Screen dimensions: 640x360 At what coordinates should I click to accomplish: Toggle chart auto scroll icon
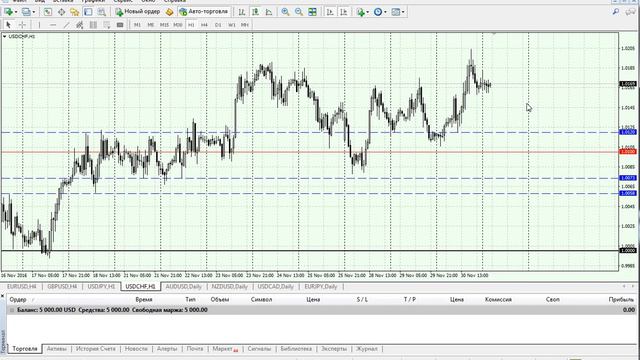pos(330,12)
